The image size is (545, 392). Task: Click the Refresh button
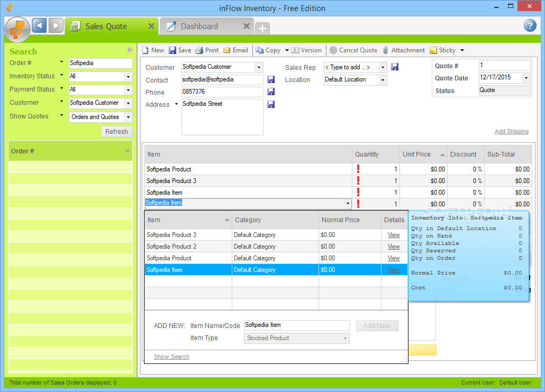point(117,131)
